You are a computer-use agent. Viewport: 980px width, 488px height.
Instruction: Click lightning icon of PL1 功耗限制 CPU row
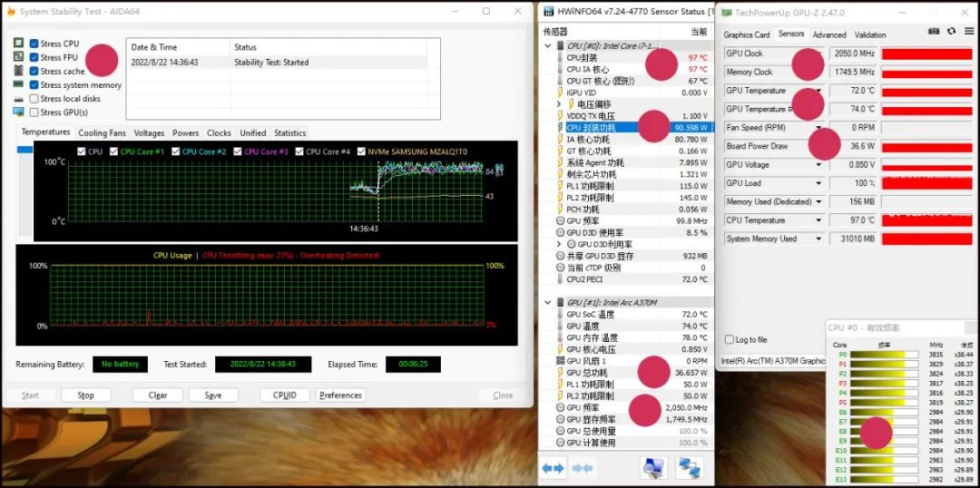(x=560, y=186)
